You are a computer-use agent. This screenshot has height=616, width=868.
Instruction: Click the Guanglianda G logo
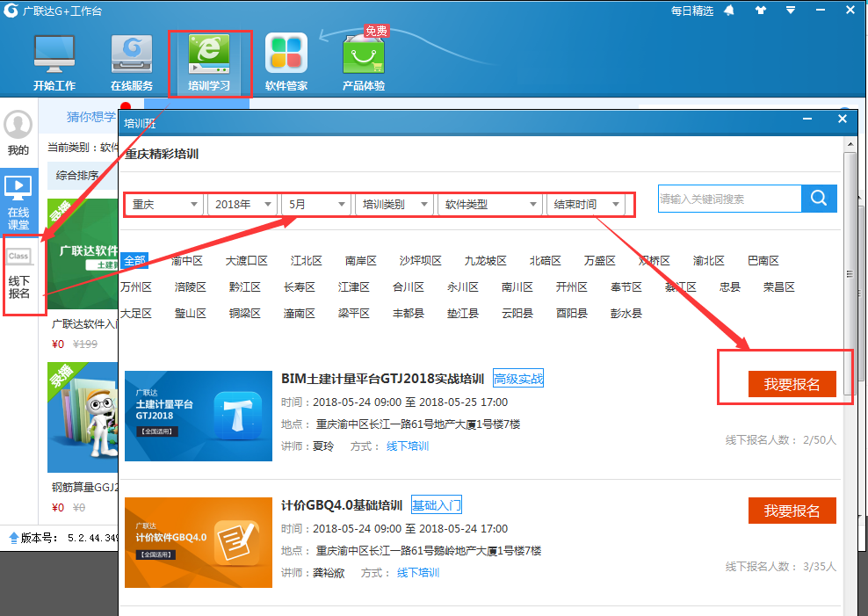[x=11, y=11]
